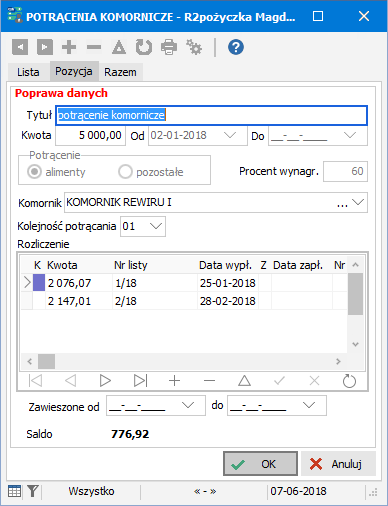The image size is (388, 506).
Task: Switch to the Razem tab
Action: click(x=120, y=72)
